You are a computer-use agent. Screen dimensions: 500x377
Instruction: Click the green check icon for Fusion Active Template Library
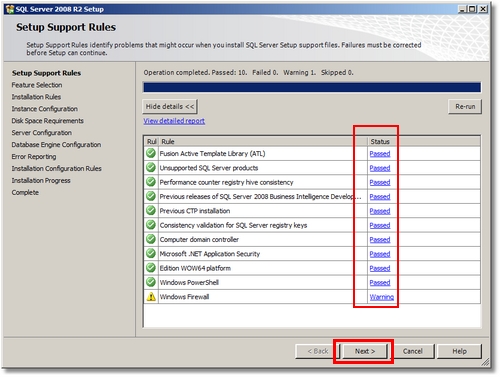click(x=151, y=153)
